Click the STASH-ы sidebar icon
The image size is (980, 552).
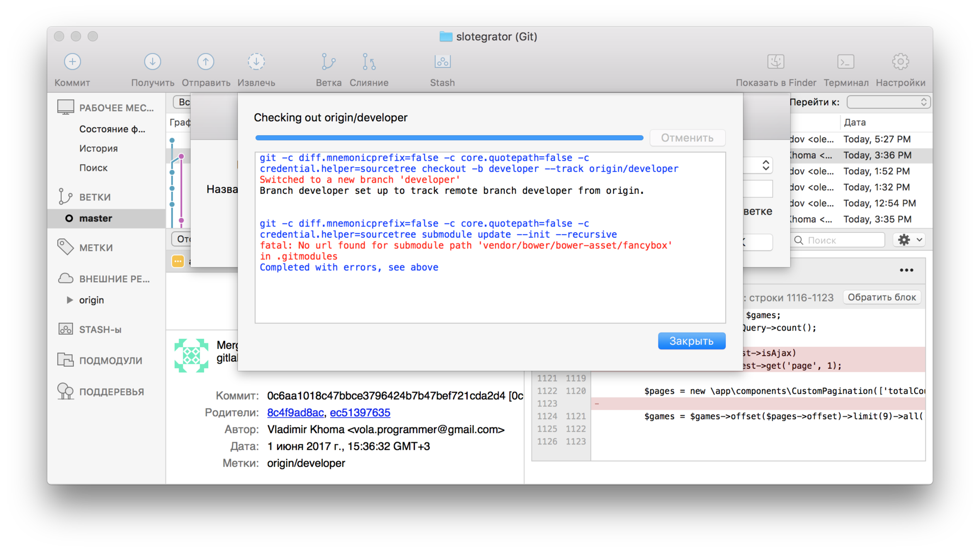65,329
